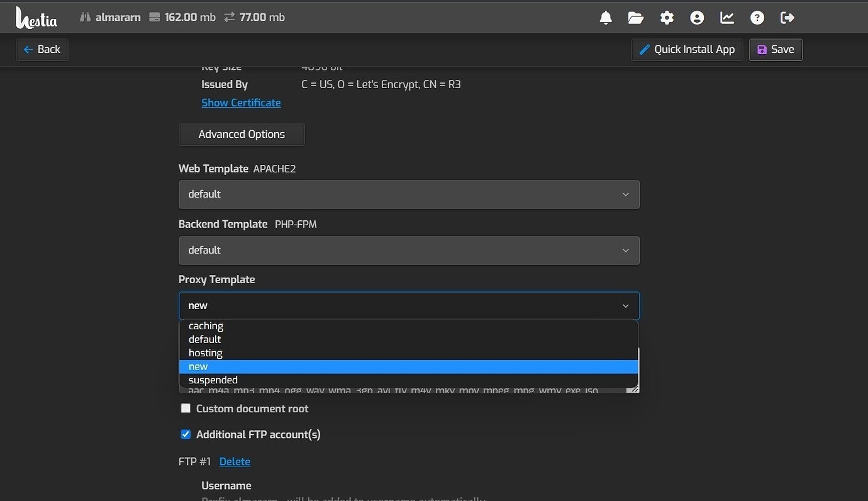
Task: Open the notifications bell in Hestia
Action: point(605,17)
